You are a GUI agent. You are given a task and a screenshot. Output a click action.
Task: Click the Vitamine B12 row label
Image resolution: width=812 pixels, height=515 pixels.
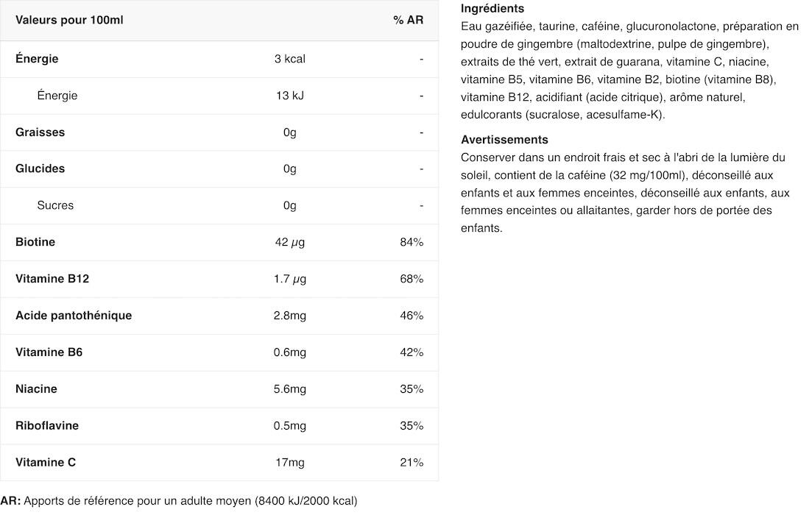click(x=52, y=279)
